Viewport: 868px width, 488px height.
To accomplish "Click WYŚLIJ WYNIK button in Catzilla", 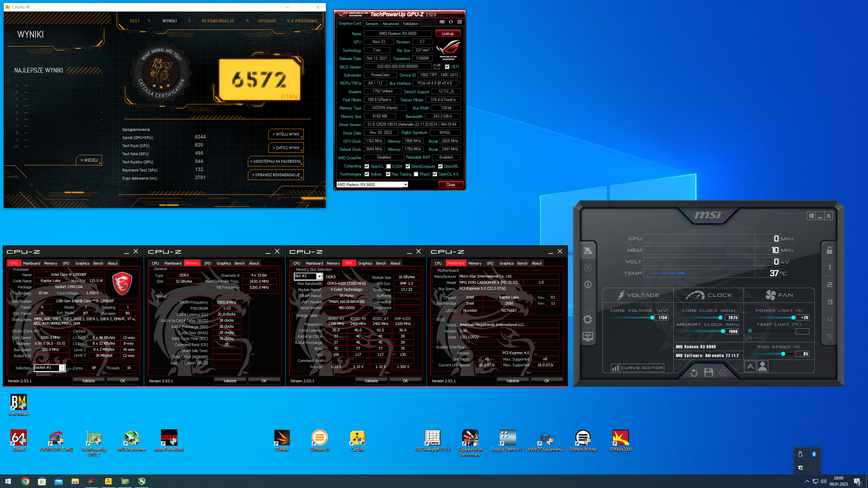I will [x=286, y=134].
